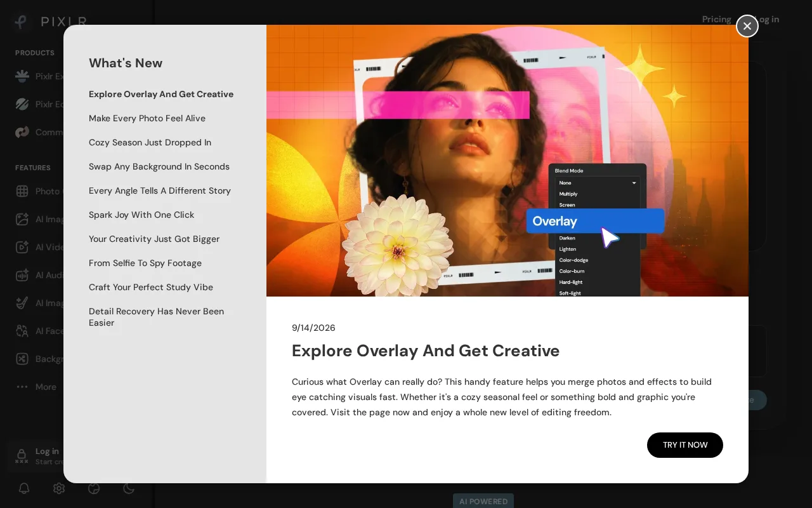Click the Overlay hero image in dialog

(507, 161)
